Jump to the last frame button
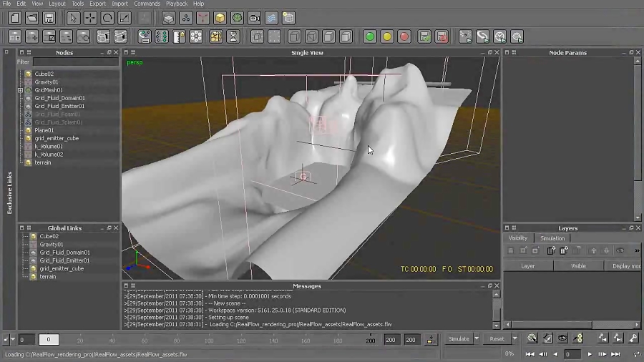The height and width of the screenshot is (362, 644). (615, 354)
